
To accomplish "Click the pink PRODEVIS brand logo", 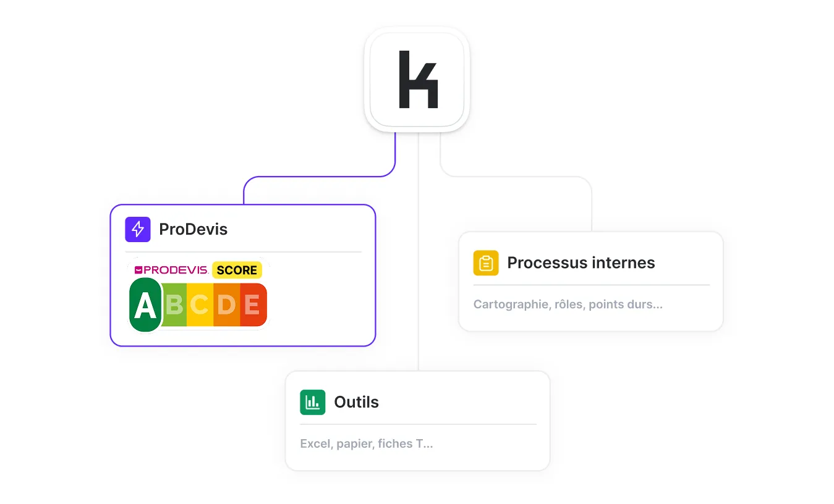I will (x=171, y=270).
